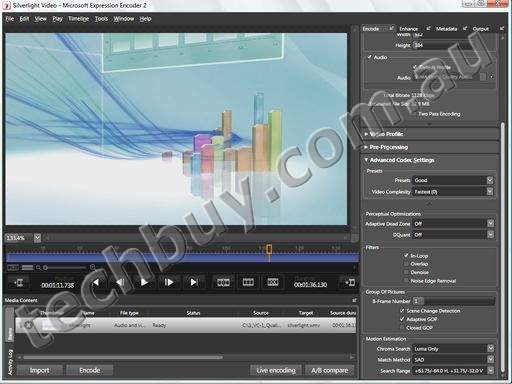Click the orange timeline playhead marker
This screenshot has width=512, height=384.
tap(269, 249)
